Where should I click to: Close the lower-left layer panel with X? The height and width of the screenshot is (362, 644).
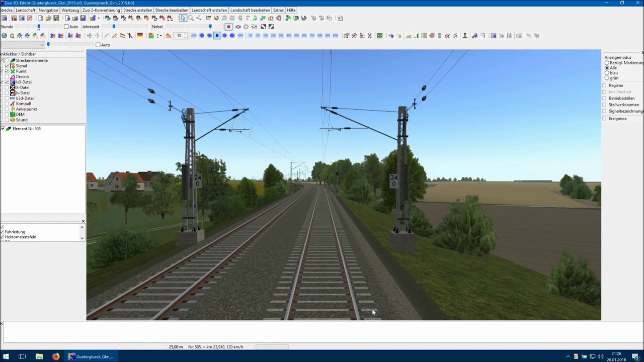(x=83, y=221)
